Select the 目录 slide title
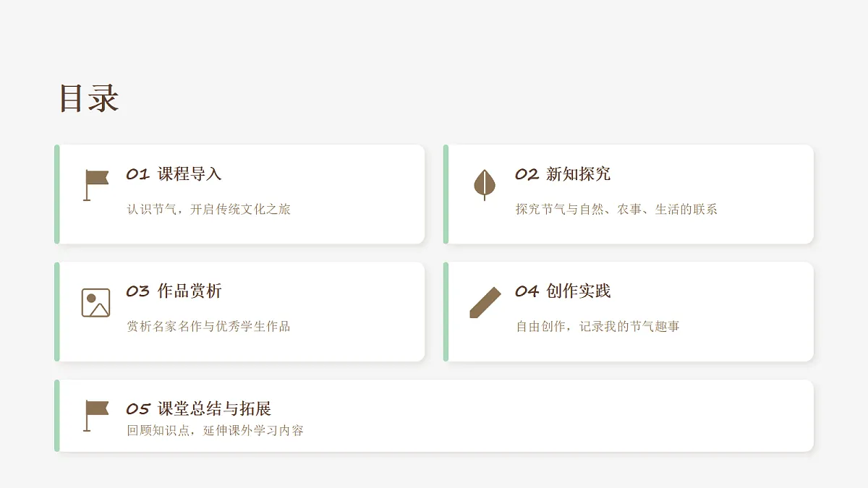The width and height of the screenshot is (868, 488). coord(88,98)
